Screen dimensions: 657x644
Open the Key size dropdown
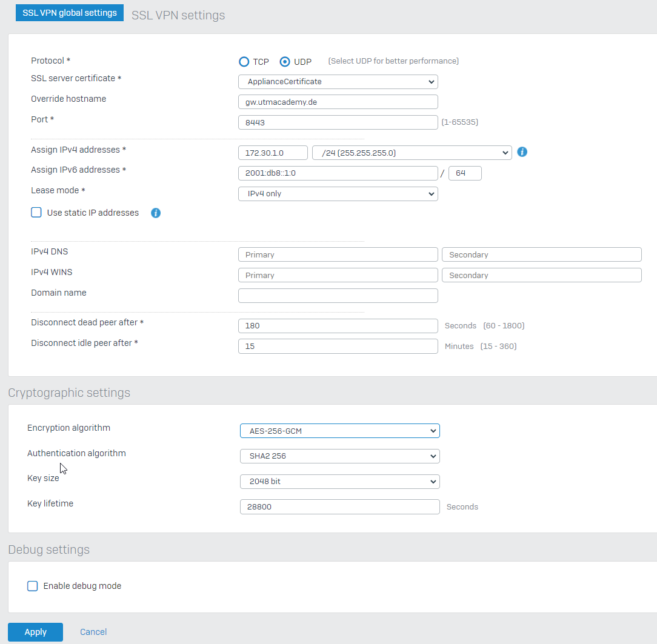(339, 481)
